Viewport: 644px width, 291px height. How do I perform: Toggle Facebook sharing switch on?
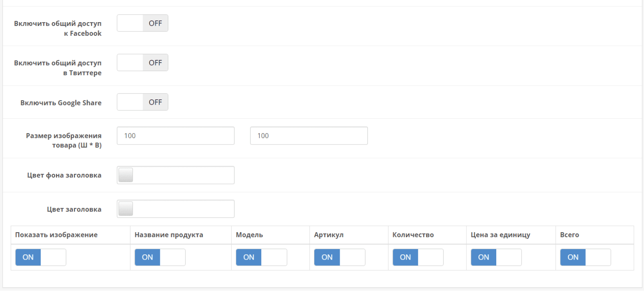tap(142, 23)
